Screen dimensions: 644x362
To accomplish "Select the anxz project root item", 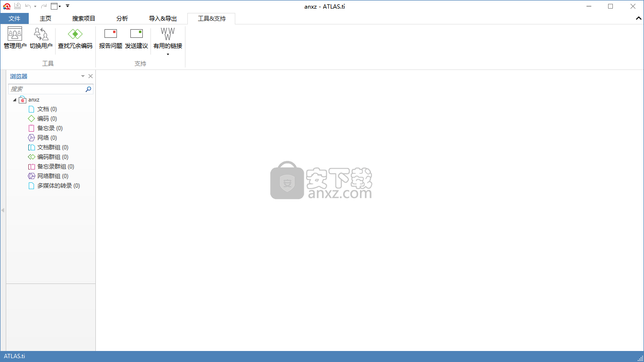I will tap(34, 100).
